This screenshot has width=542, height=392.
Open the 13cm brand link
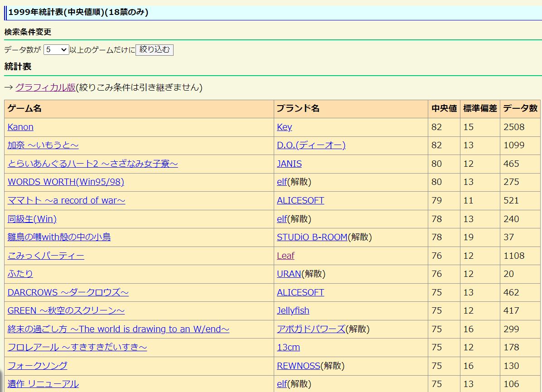click(x=288, y=347)
